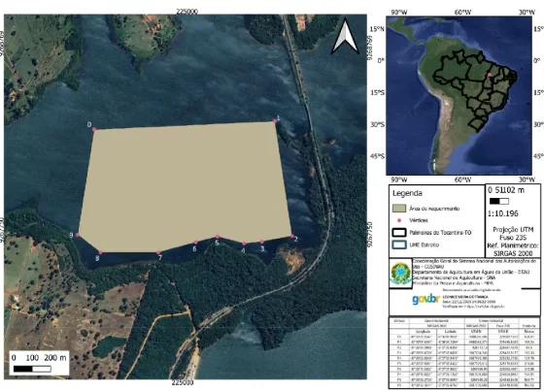
Task: Click the pink location dot on the Brazil inset map
Action: click(x=490, y=75)
